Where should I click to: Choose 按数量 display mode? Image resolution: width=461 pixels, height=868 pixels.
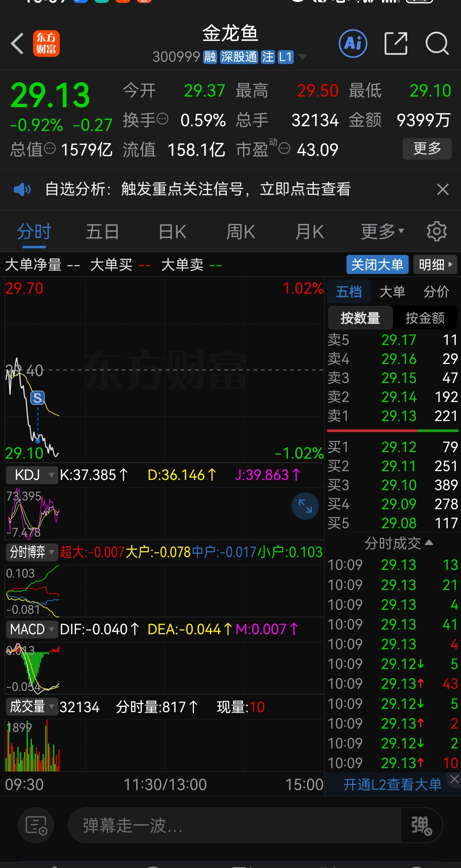[x=360, y=318]
